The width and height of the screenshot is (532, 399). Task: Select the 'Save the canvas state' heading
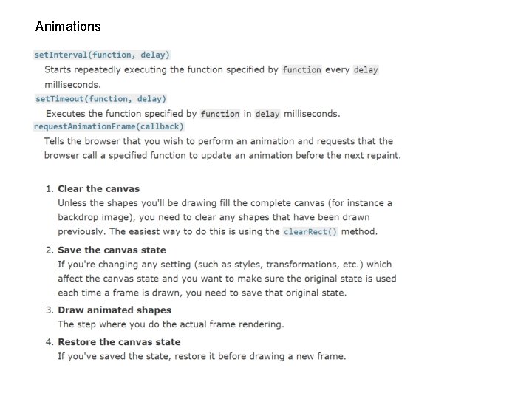click(x=112, y=250)
